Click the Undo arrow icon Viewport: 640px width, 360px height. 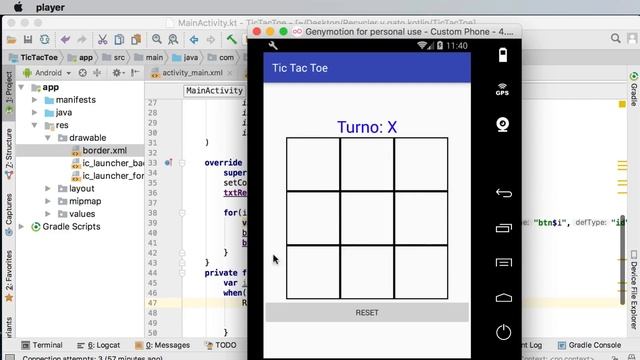pos(65,39)
